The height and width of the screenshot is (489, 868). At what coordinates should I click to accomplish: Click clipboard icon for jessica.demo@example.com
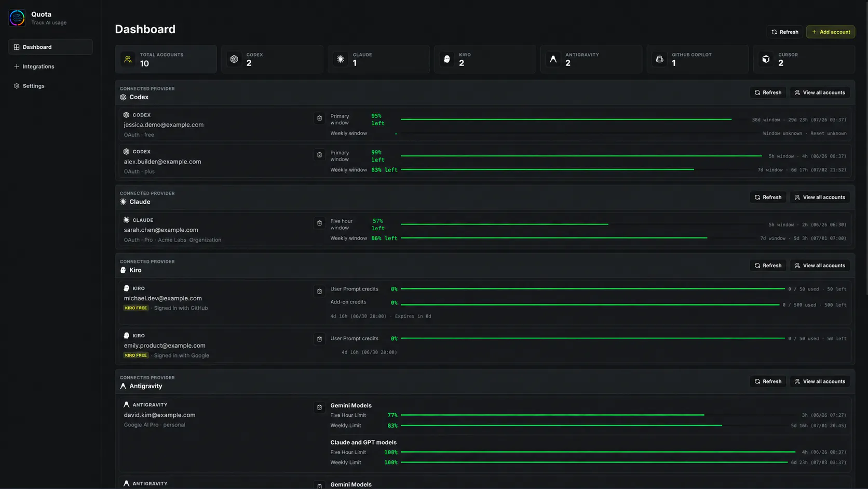pos(319,118)
